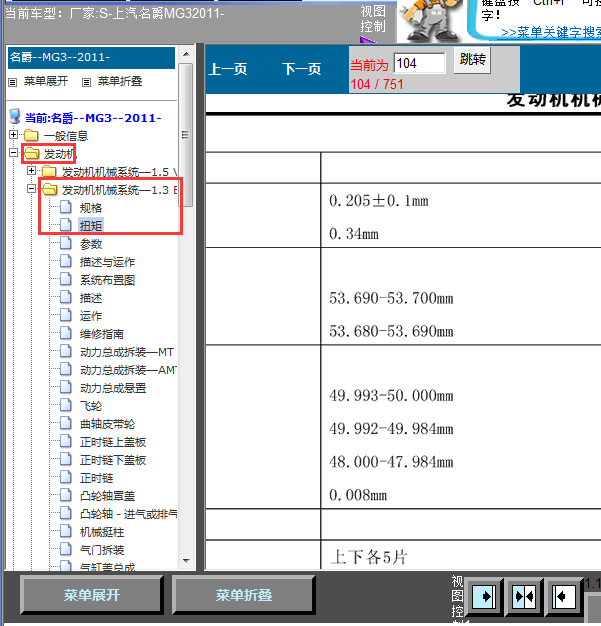This screenshot has width=601, height=626.
Task: Click the page icon beside 描述与运作
Action: [x=66, y=261]
